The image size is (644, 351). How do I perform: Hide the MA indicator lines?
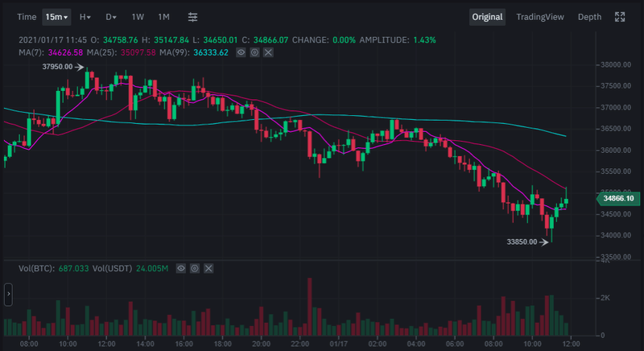[x=241, y=52]
